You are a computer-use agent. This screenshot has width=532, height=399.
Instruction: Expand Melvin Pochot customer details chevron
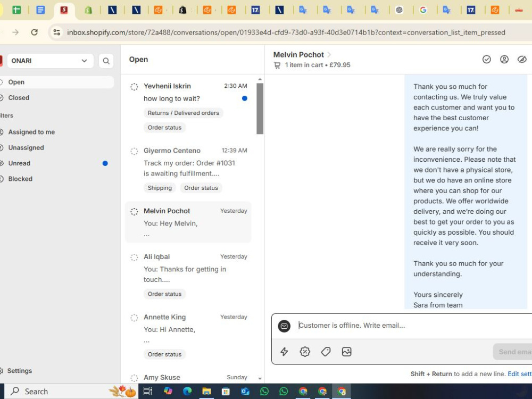tap(329, 55)
